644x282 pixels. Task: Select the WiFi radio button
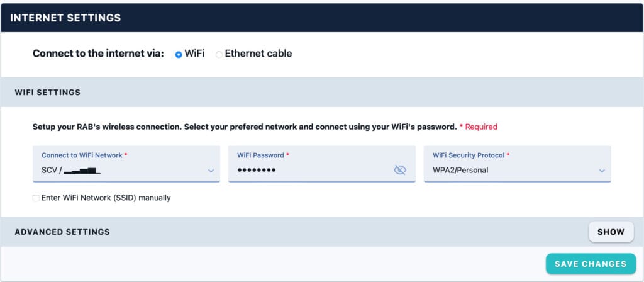179,54
